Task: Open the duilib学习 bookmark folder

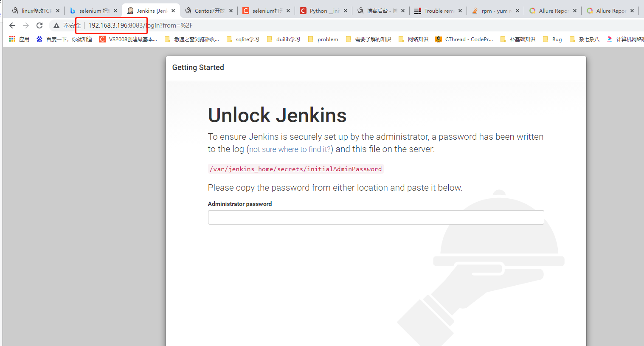Action: [x=284, y=39]
